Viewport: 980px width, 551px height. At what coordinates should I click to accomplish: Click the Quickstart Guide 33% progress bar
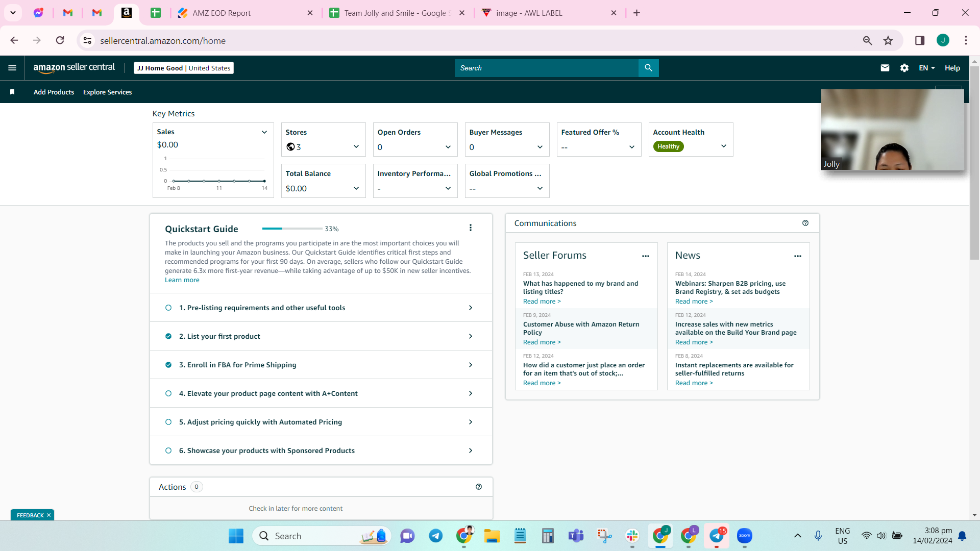[292, 229]
